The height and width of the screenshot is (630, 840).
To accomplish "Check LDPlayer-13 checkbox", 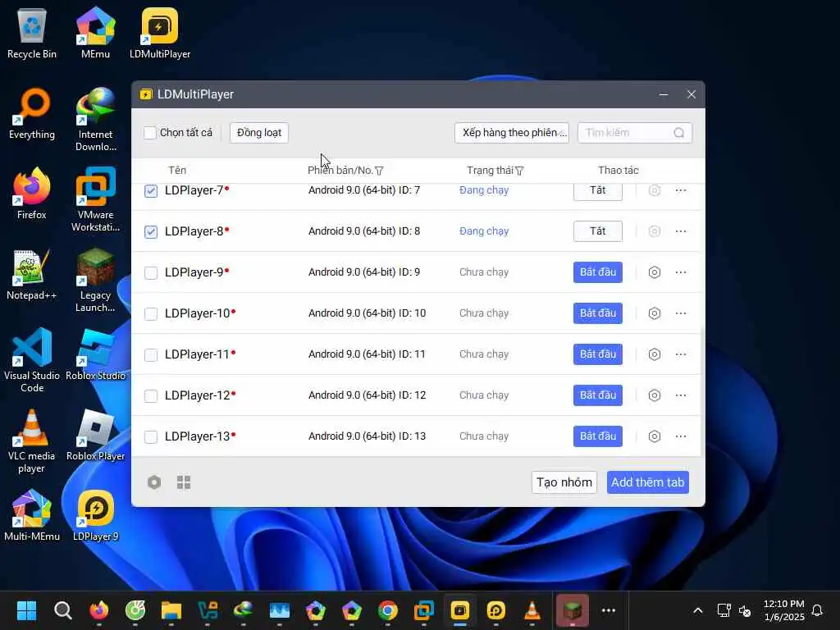I will point(151,436).
